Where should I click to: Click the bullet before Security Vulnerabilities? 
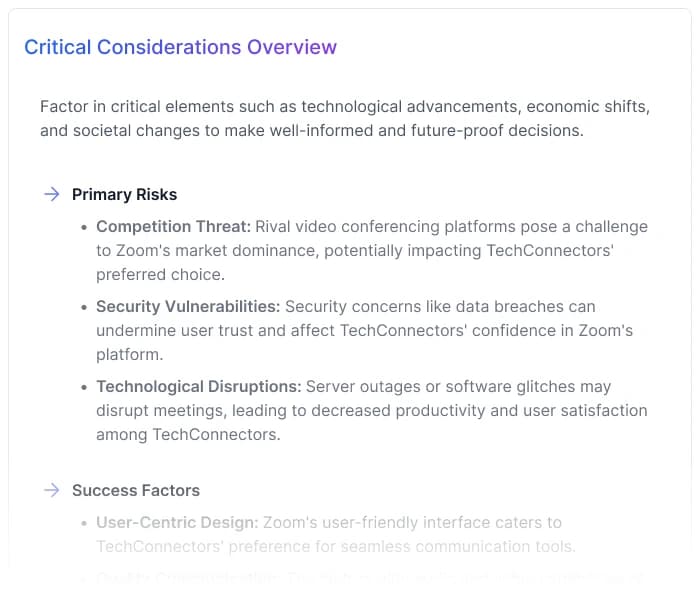[84, 307]
